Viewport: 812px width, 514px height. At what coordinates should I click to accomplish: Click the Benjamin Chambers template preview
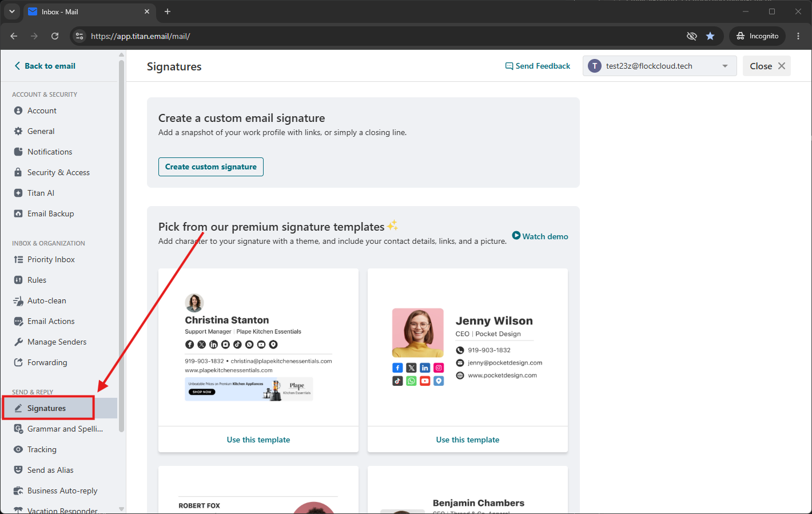pos(468,490)
